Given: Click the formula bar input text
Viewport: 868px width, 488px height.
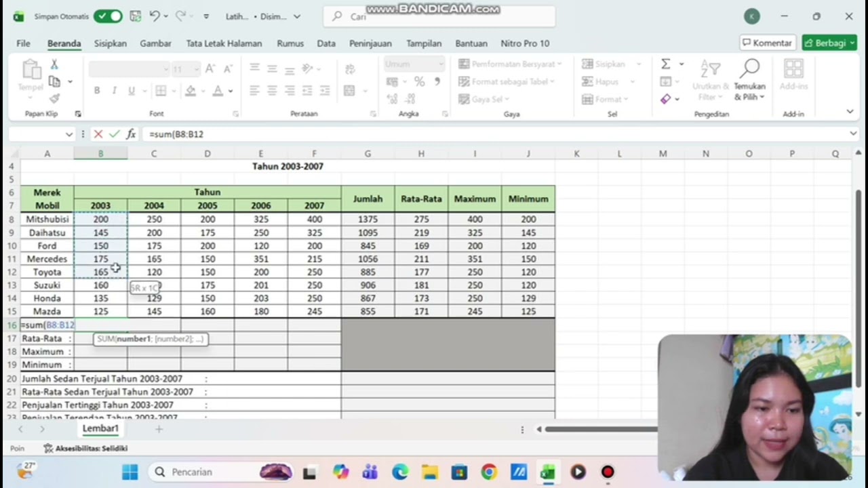Looking at the screenshot, I should (x=176, y=134).
